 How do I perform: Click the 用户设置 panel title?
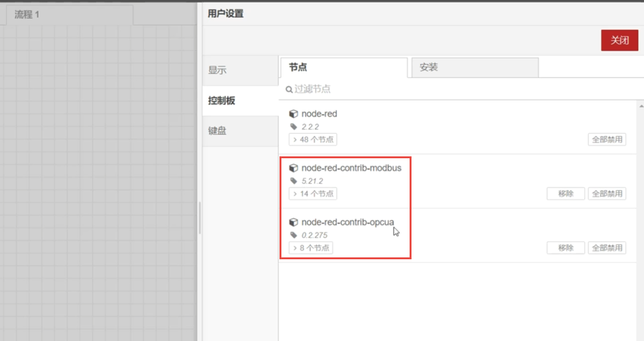[225, 14]
